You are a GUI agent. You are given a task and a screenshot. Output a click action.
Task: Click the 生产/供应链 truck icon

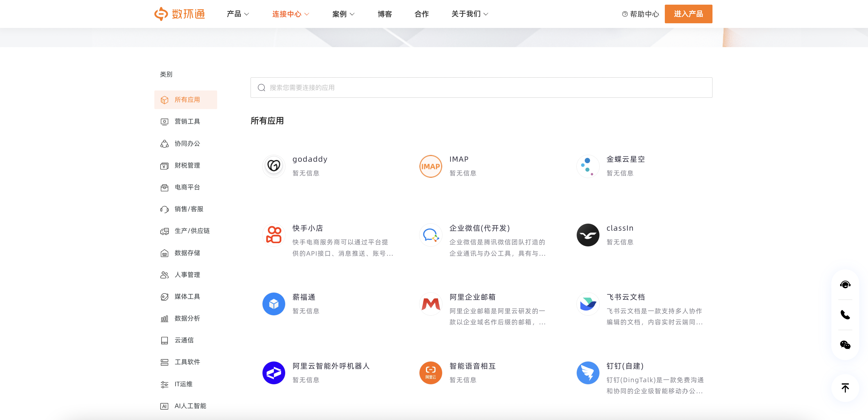pos(165,231)
